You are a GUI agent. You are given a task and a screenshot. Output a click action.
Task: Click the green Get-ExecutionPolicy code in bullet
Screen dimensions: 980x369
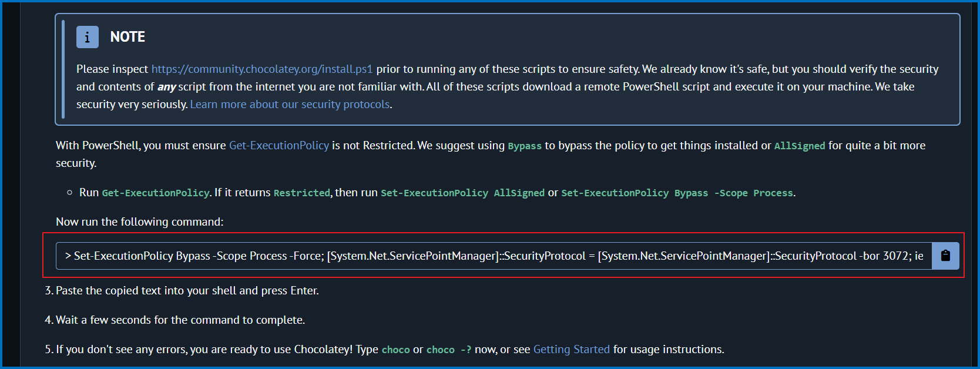point(156,193)
